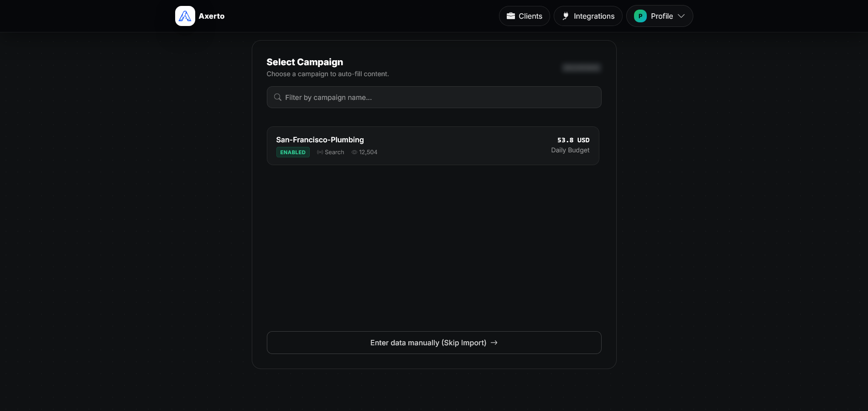This screenshot has width=868, height=411.
Task: Click the green P profile avatar
Action: coord(640,16)
